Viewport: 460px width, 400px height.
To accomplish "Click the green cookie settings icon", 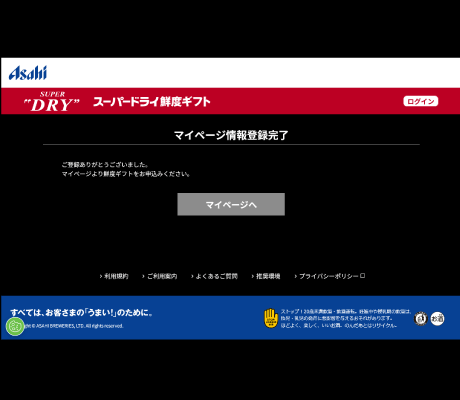I will [x=15, y=326].
